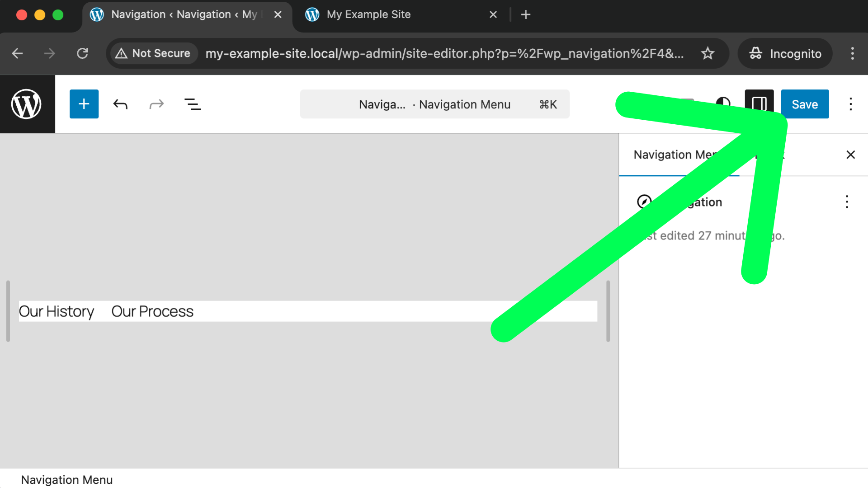The height and width of the screenshot is (488, 868).
Task: Open Navigation block actions menu
Action: pos(847,202)
